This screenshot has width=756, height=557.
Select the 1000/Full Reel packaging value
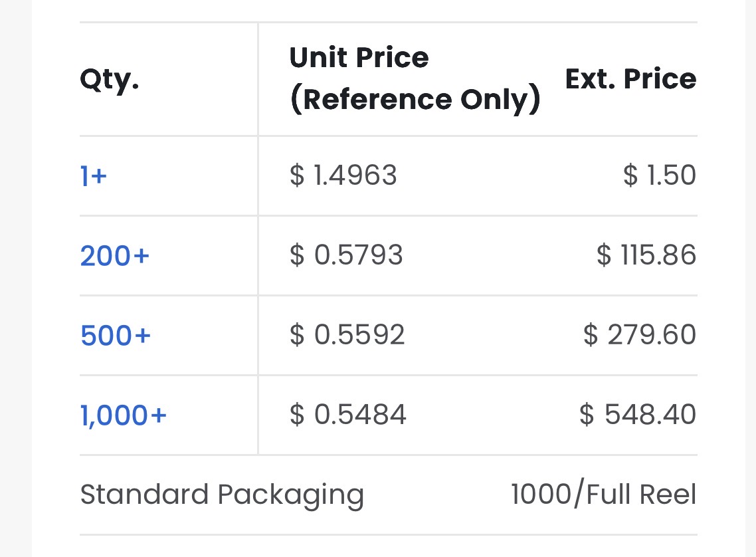pyautogui.click(x=604, y=494)
